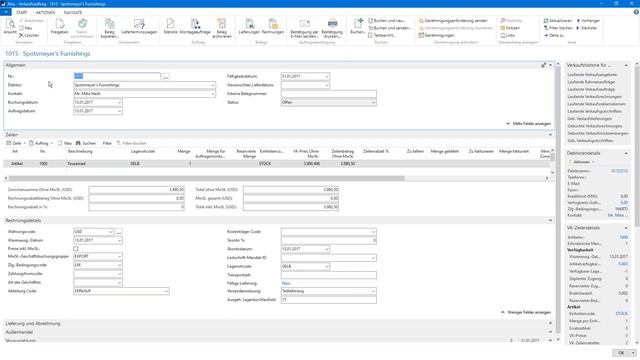Image resolution: width=640 pixels, height=360 pixels.
Task: Click Weniger Felder anzeigen
Action: tap(526, 312)
